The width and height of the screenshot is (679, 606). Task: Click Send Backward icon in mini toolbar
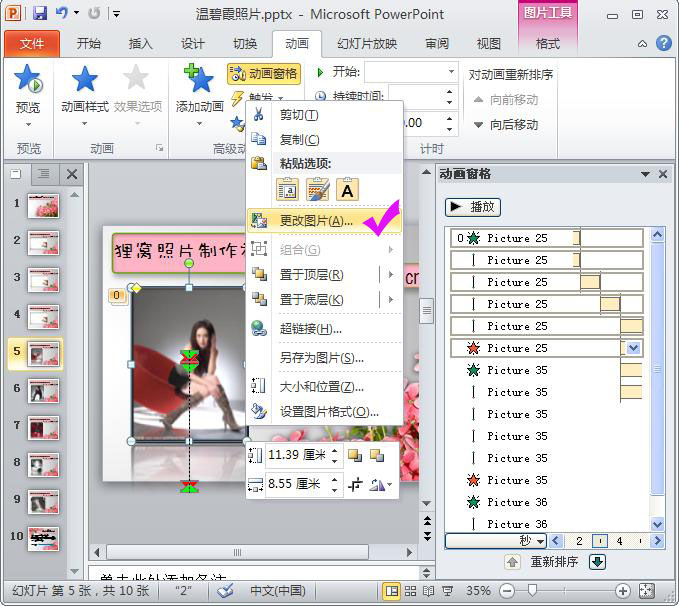(377, 456)
